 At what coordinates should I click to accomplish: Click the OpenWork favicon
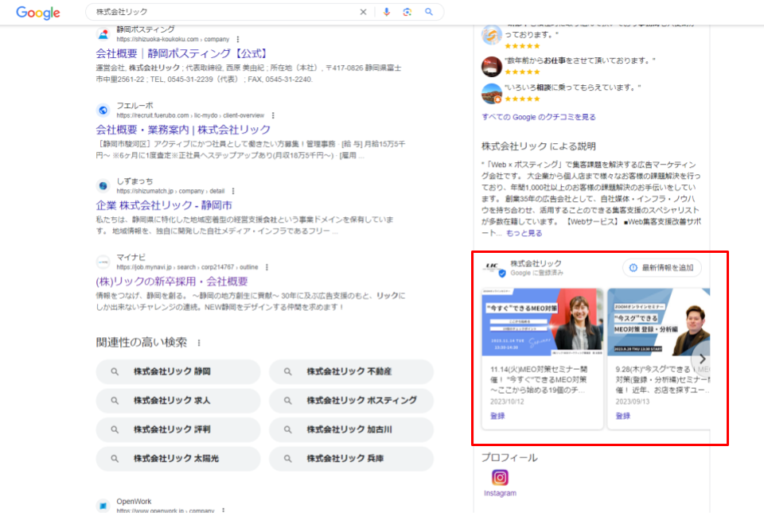(x=103, y=504)
